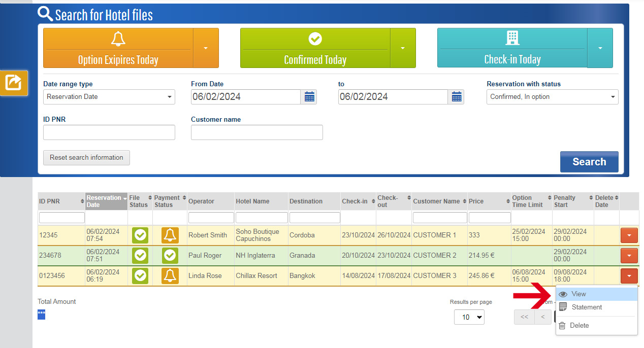Screen dimensions: 644x348
Task: Click the orange export icon on left sidebar
Action: [x=14, y=82]
